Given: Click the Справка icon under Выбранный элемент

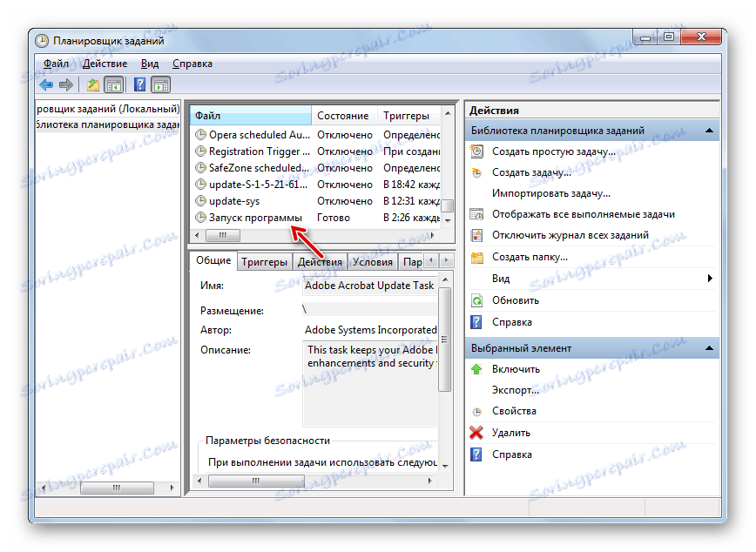Looking at the screenshot, I should (476, 454).
